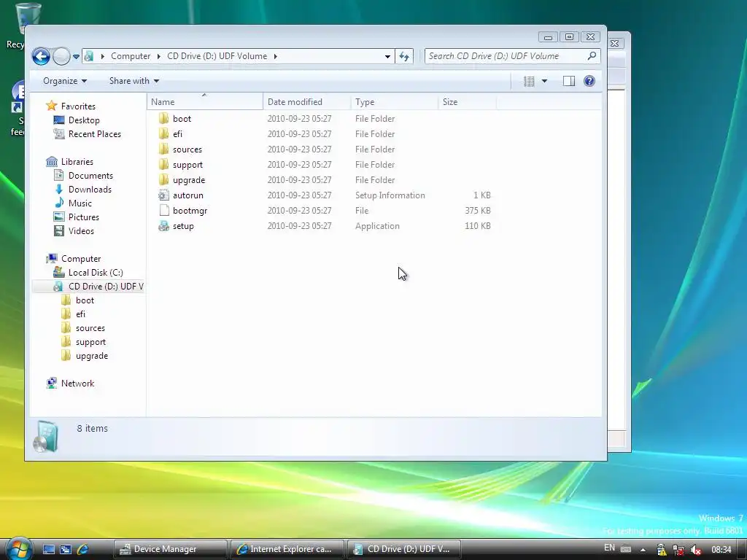Open the efi folder in the navigation tree
747x560 pixels.
[x=80, y=314]
